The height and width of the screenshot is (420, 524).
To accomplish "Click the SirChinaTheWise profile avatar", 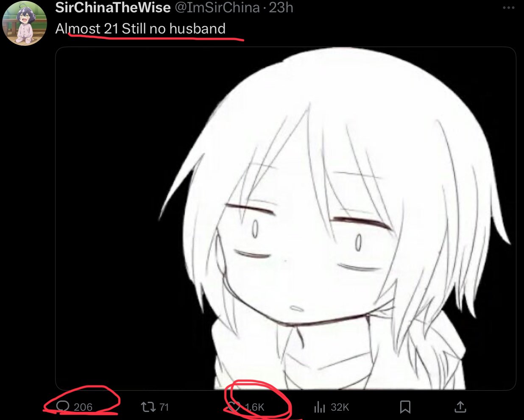I will (25, 23).
